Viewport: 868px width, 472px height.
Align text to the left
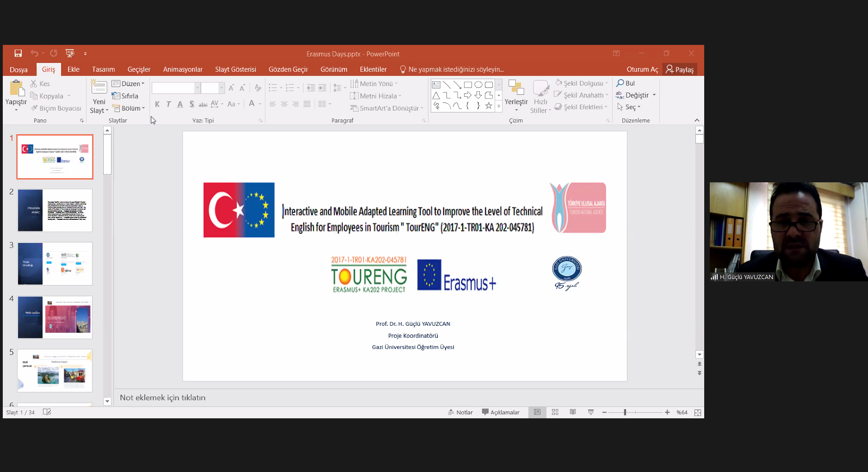pos(273,104)
